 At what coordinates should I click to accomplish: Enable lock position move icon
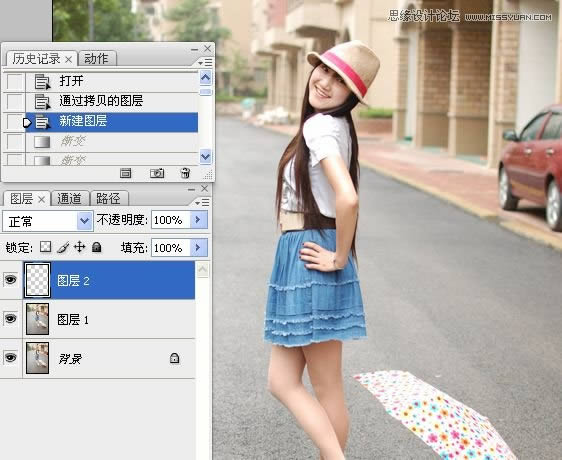80,247
